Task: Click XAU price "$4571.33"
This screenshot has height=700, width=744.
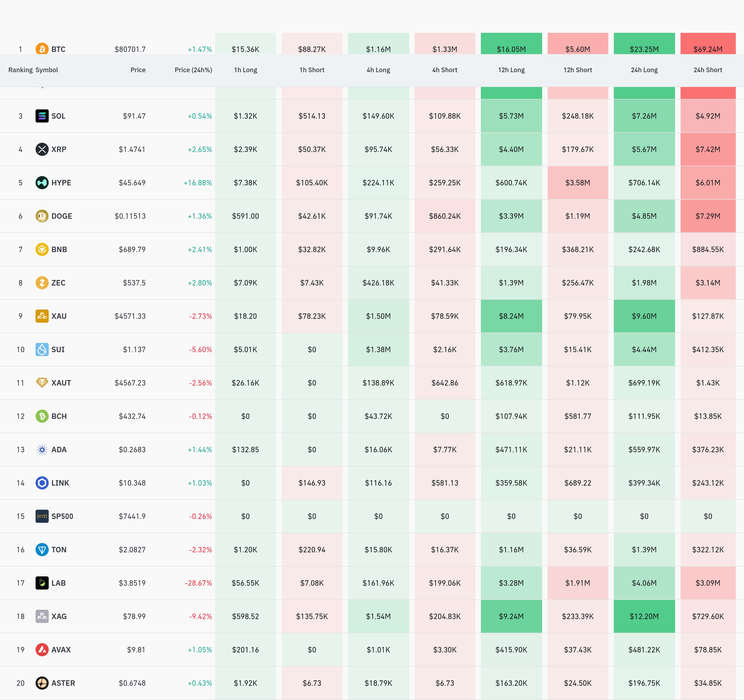Action: (130, 316)
